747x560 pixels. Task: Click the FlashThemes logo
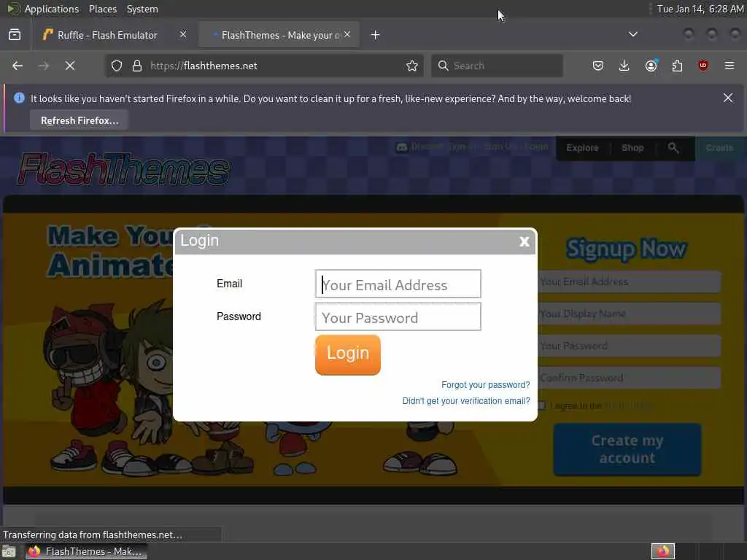123,169
